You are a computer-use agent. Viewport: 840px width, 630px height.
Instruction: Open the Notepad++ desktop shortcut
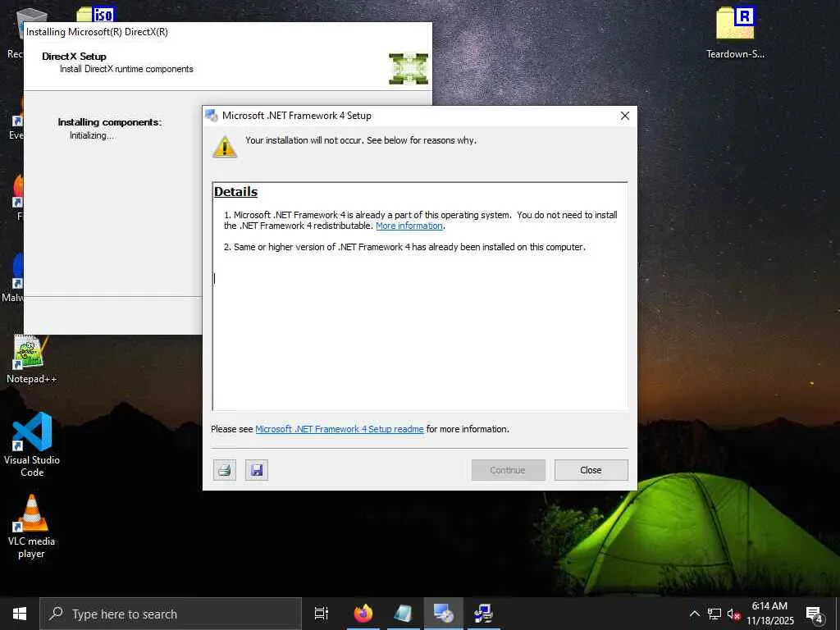click(31, 359)
